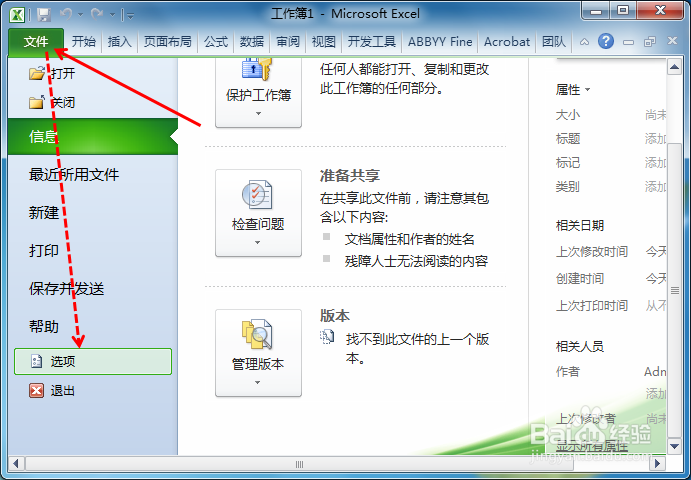Click the horizontal scrollbar thumb
The height and width of the screenshot is (480, 691).
[299, 464]
